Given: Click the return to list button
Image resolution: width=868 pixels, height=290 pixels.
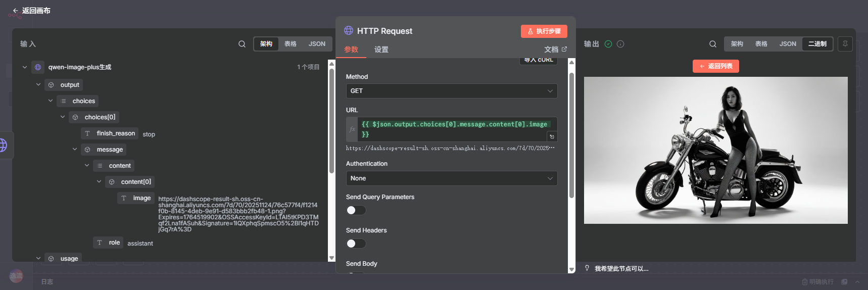Looking at the screenshot, I should pos(715,66).
